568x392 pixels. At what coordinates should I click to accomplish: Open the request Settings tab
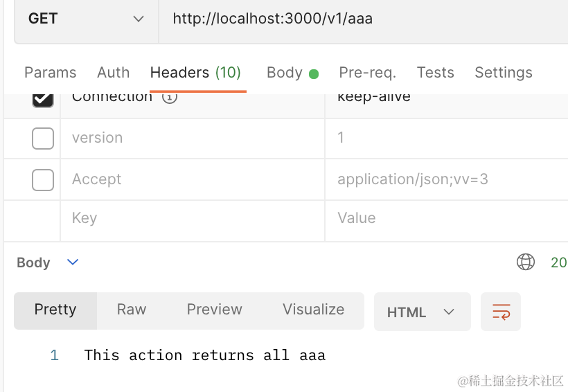click(x=503, y=73)
